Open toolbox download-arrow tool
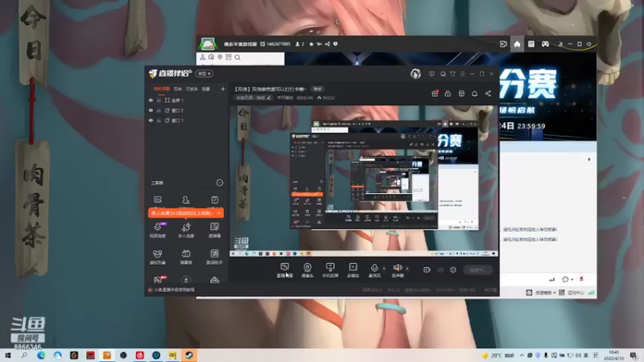Viewport: 644px width, 362px height. coord(186,280)
